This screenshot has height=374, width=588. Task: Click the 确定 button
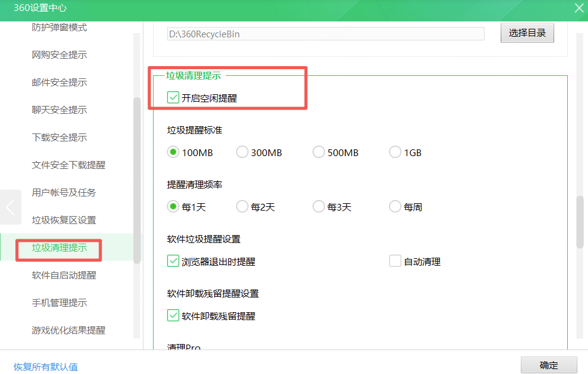[x=549, y=365]
